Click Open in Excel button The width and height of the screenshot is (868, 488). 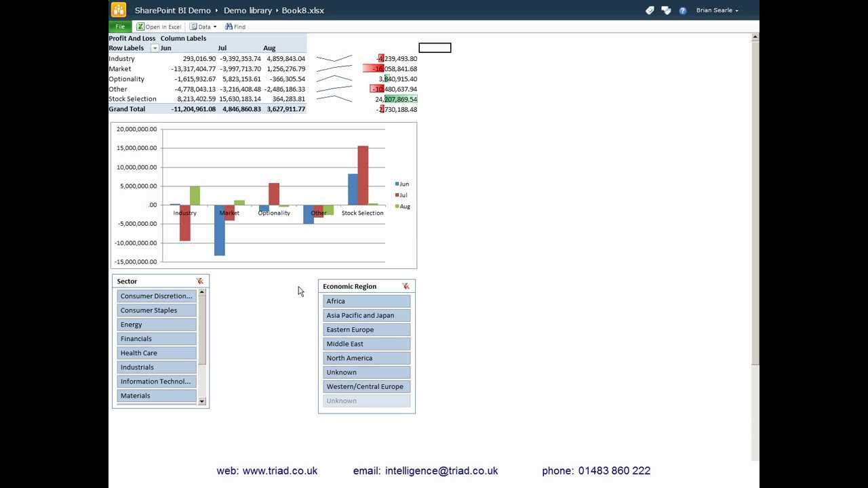pos(159,26)
